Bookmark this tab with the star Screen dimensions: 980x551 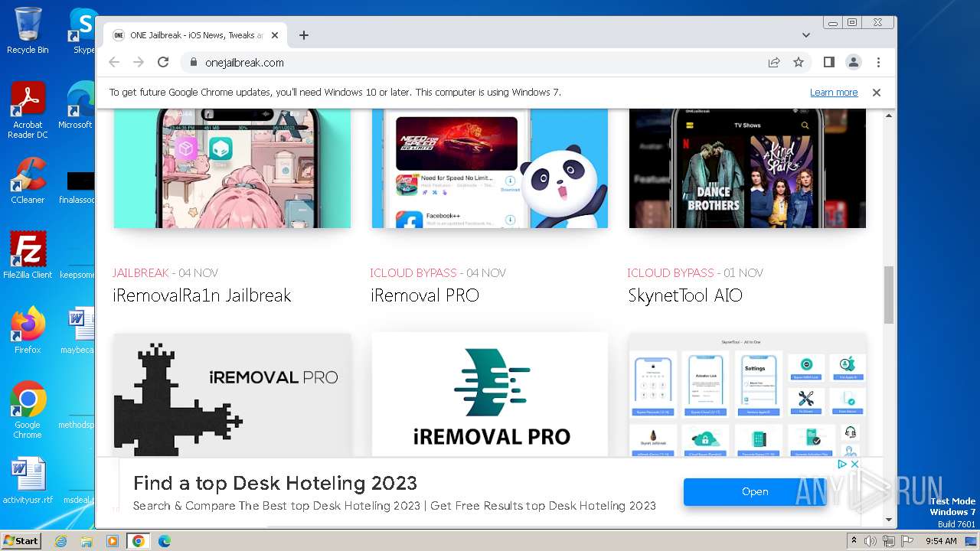pos(799,63)
